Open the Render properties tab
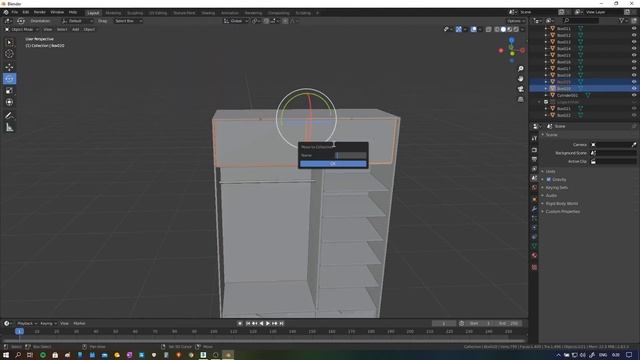 [x=534, y=150]
